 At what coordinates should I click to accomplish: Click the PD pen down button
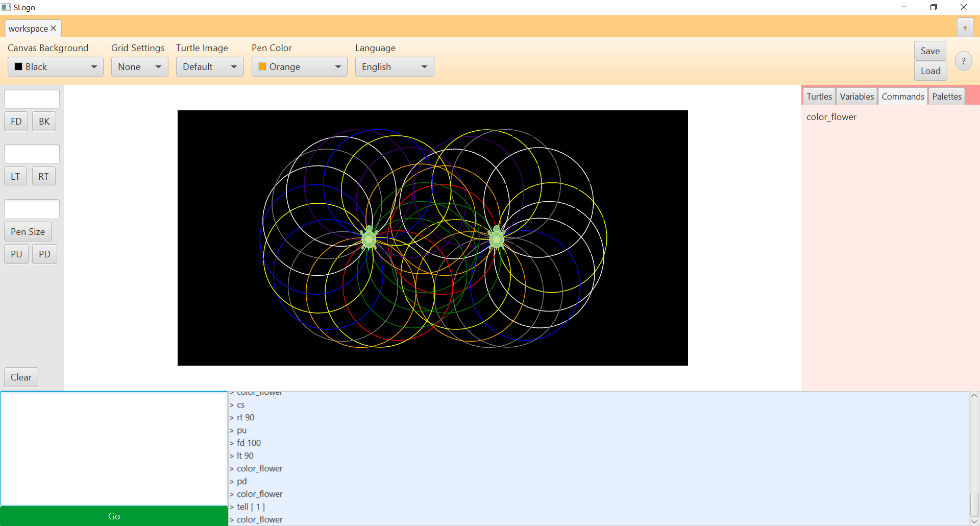click(44, 254)
